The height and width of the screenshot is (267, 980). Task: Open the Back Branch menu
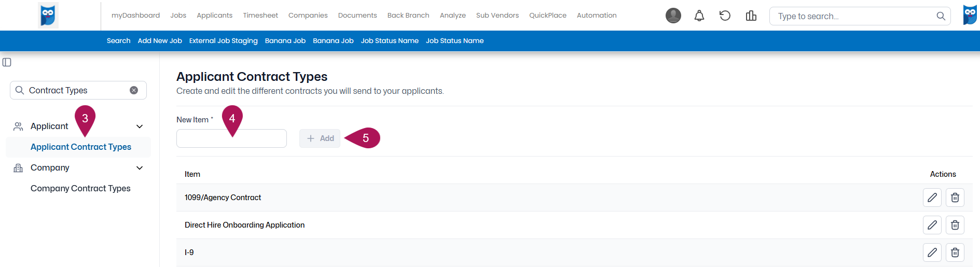408,16
